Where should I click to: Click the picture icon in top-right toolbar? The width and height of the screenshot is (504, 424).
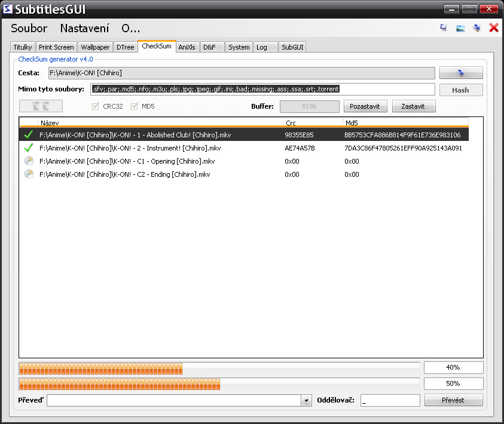460,29
